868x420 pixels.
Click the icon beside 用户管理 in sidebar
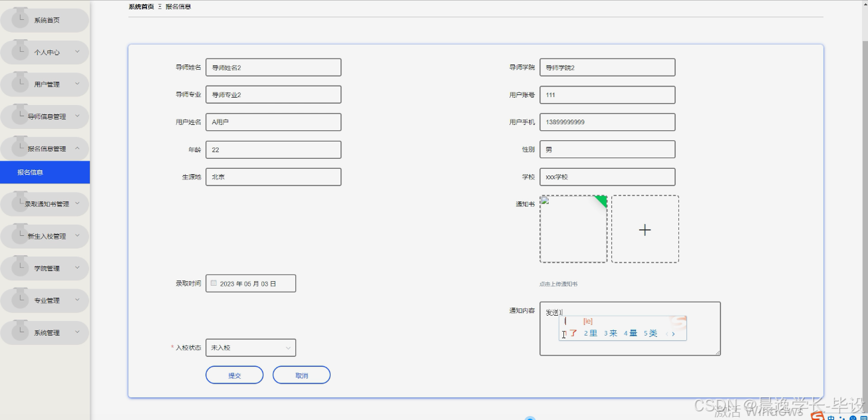click(x=21, y=82)
